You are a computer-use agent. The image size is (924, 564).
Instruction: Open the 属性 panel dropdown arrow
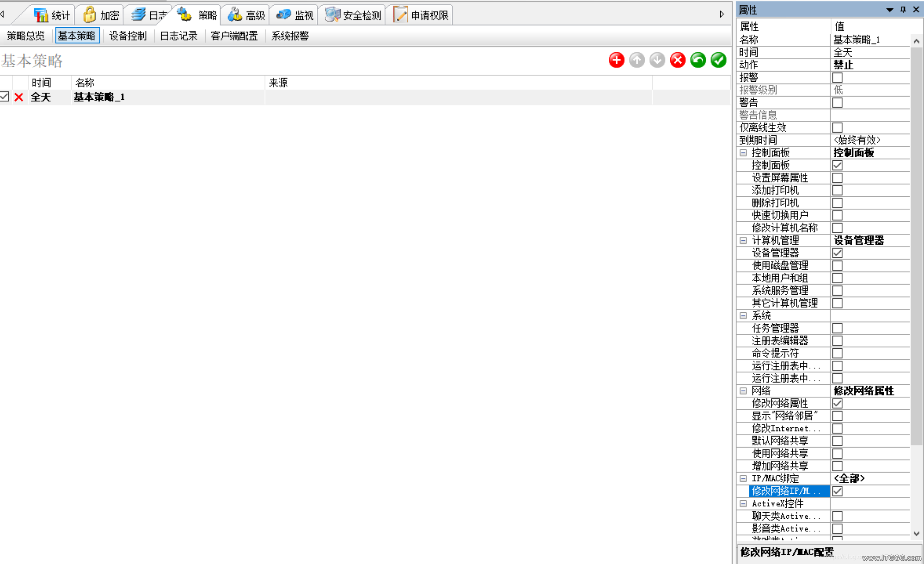click(x=889, y=9)
